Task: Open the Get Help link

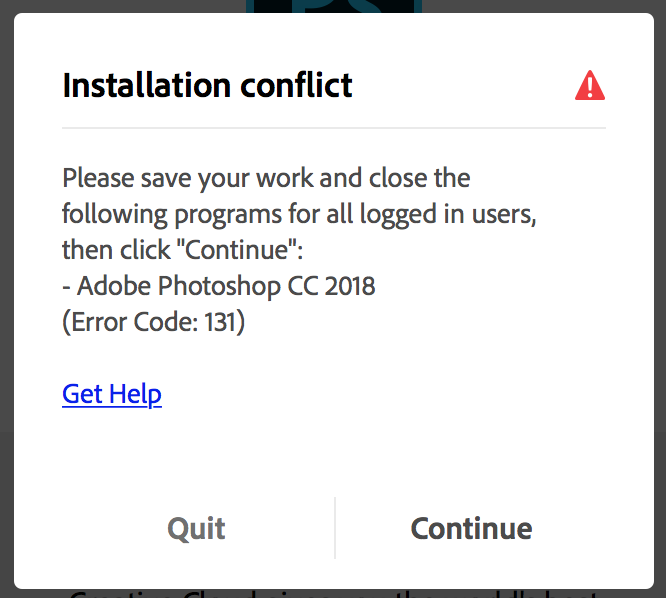Action: coord(112,394)
